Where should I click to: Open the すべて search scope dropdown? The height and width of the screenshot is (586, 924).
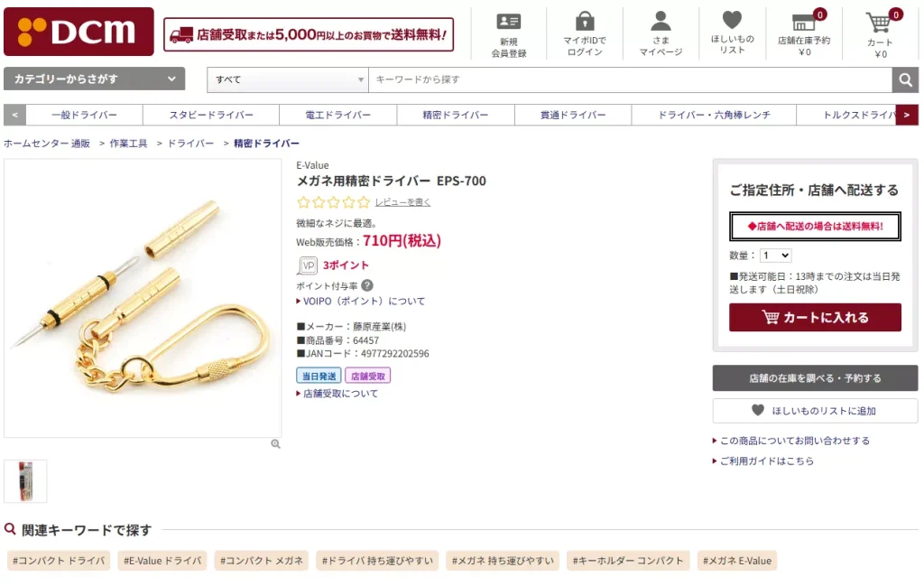coord(288,79)
